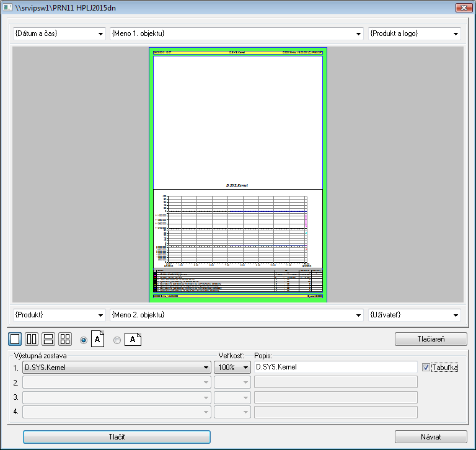Click the window icon in title bar

tap(8, 8)
